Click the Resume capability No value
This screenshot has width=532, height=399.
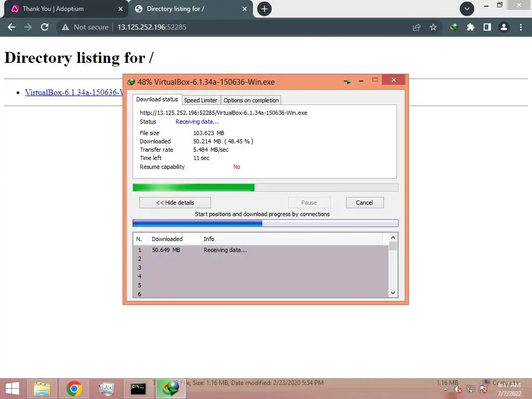point(237,167)
